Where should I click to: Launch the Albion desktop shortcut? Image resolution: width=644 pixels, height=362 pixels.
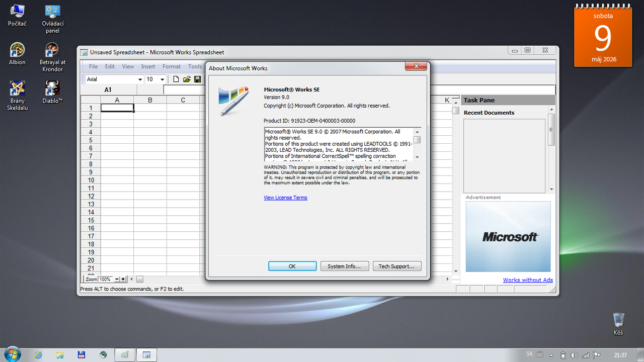pos(17,54)
